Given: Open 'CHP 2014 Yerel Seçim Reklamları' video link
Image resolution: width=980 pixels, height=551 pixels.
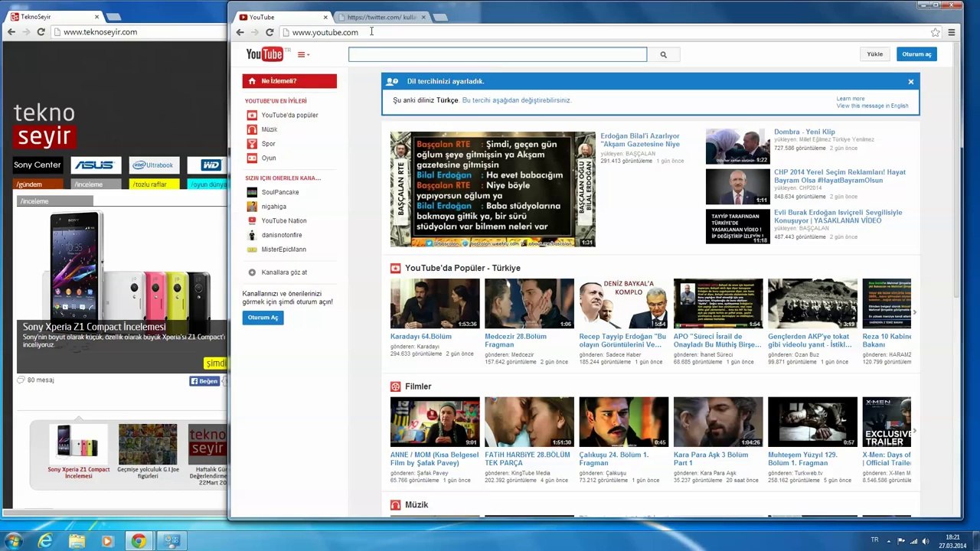Looking at the screenshot, I should click(x=840, y=176).
